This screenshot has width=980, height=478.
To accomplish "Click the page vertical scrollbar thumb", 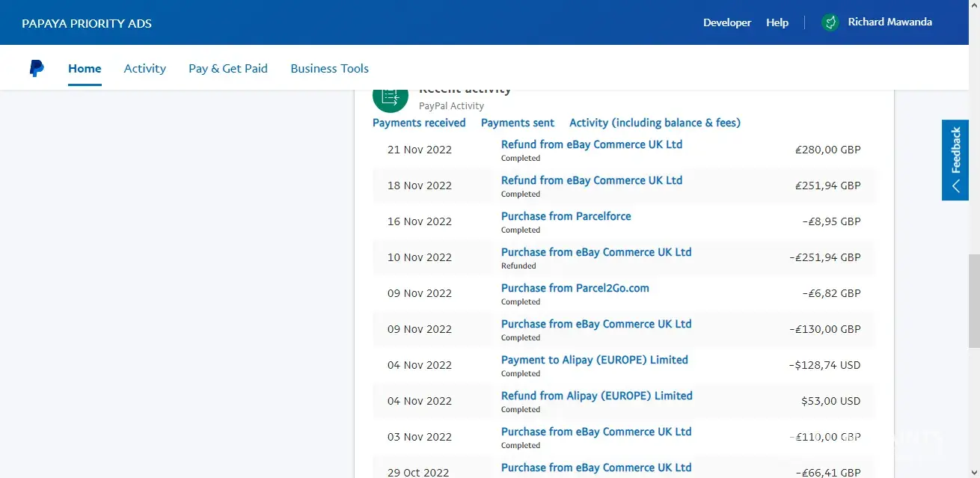I will pos(973,299).
